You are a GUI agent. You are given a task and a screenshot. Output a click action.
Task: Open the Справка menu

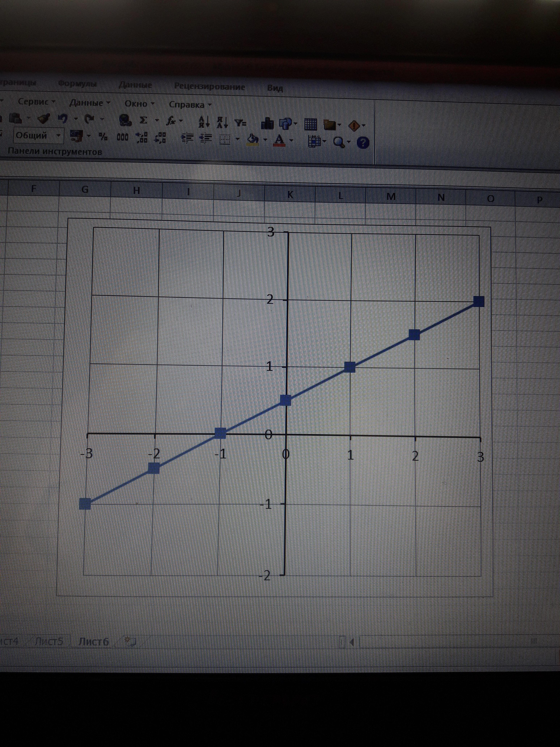190,105
